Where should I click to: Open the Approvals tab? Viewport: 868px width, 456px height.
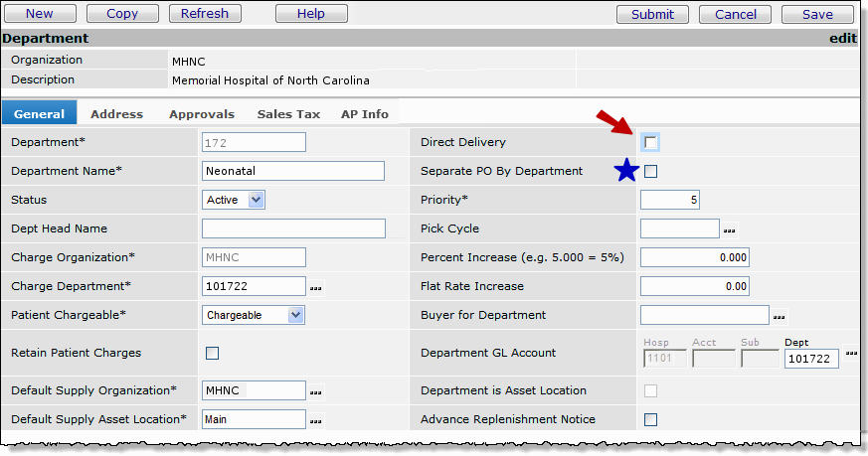click(x=201, y=114)
